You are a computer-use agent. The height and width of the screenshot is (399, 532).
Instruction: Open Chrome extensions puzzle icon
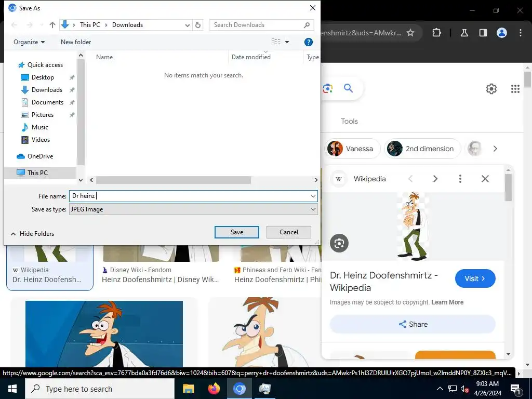(436, 33)
